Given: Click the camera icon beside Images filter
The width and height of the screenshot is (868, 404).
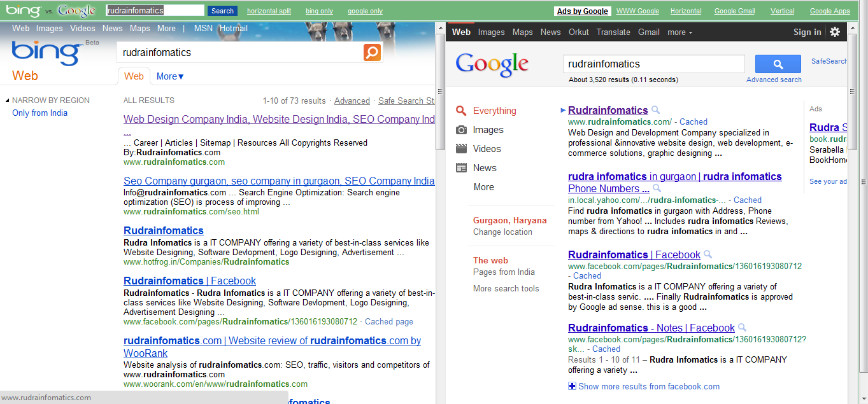Looking at the screenshot, I should [x=461, y=130].
